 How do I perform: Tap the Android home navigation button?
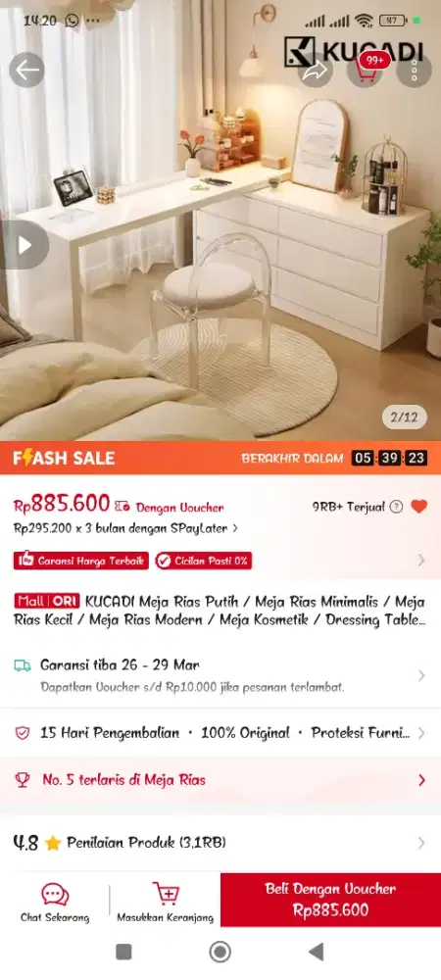coord(220,952)
